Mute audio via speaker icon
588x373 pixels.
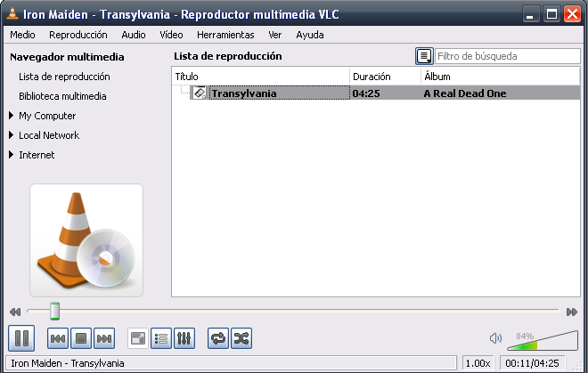[495, 338]
